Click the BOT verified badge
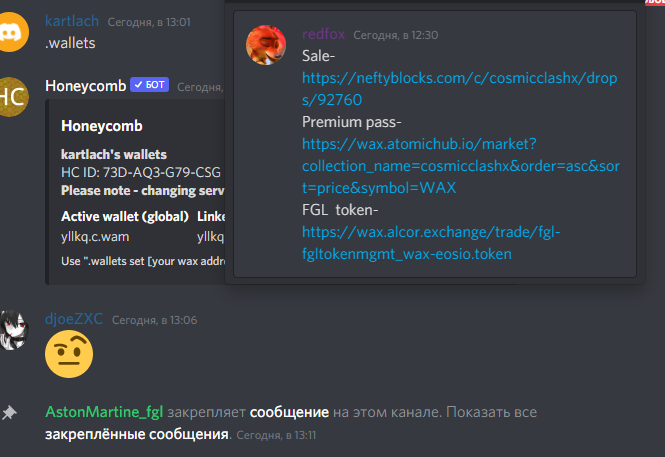This screenshot has height=457, width=665. coord(150,85)
